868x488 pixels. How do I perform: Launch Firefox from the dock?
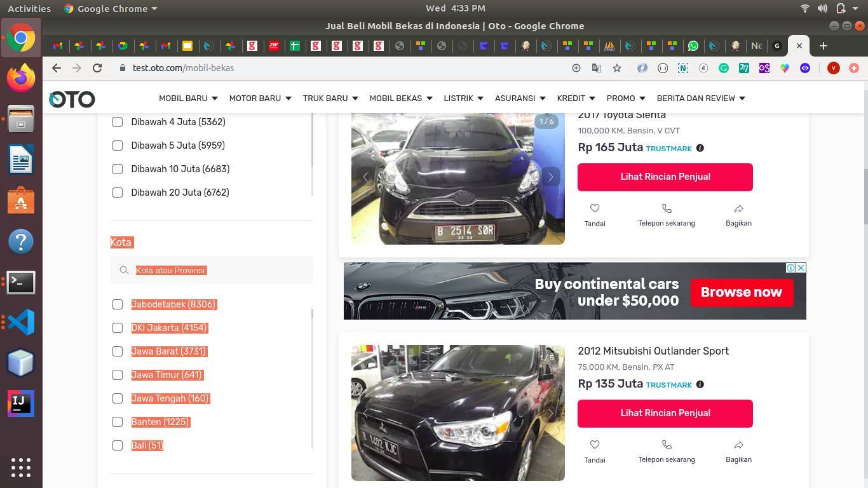(21, 78)
